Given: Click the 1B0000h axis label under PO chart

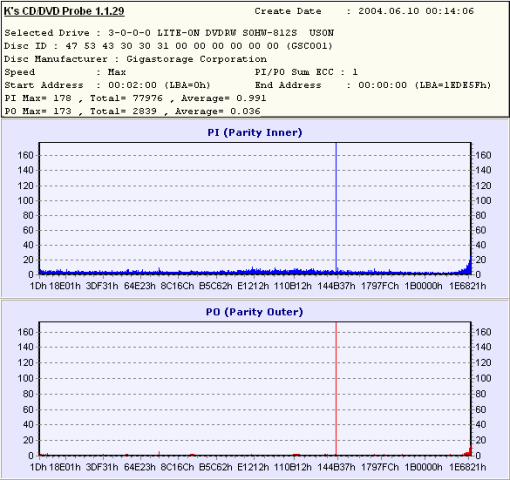Looking at the screenshot, I should [423, 467].
